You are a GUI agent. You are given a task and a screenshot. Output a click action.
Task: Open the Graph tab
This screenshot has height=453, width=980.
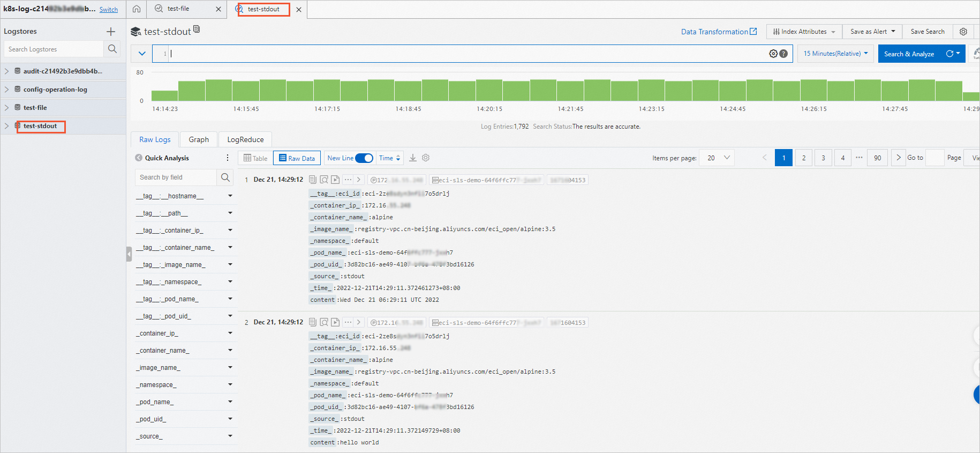pos(199,139)
